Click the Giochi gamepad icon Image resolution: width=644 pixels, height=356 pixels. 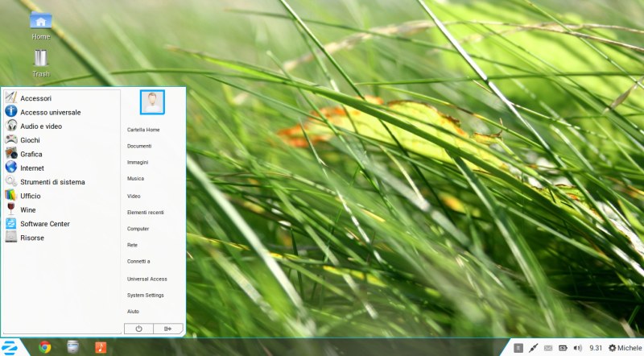click(x=11, y=139)
